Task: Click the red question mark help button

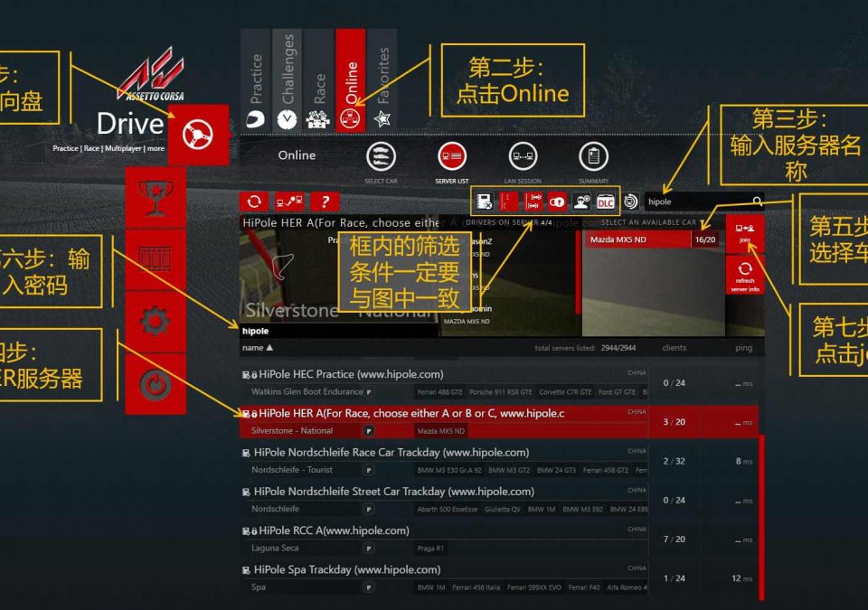Action: (x=325, y=202)
